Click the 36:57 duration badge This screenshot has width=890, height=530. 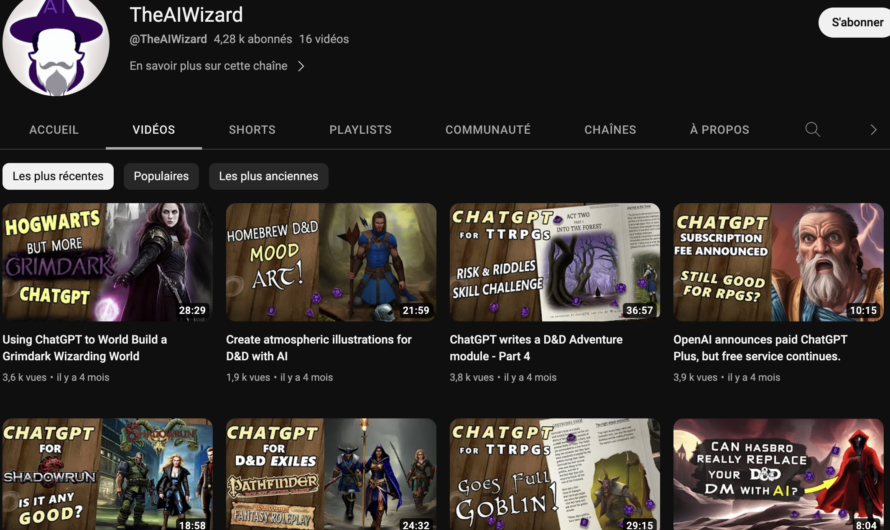(x=639, y=310)
